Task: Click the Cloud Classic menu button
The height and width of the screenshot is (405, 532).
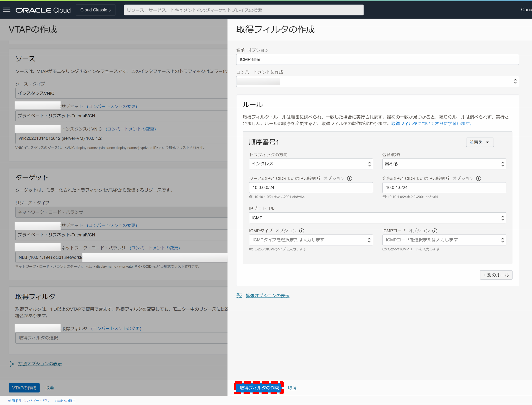Action: [x=96, y=10]
